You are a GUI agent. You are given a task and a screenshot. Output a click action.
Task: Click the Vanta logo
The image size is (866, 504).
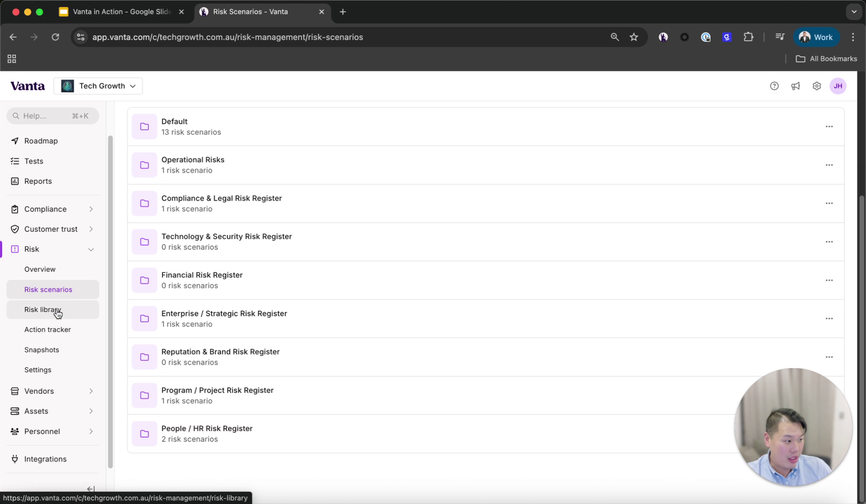pos(28,86)
